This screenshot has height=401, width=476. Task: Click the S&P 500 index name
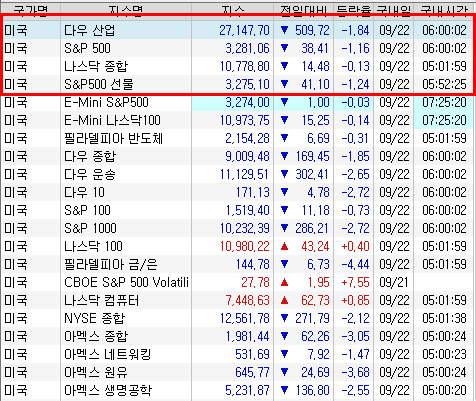point(87,48)
